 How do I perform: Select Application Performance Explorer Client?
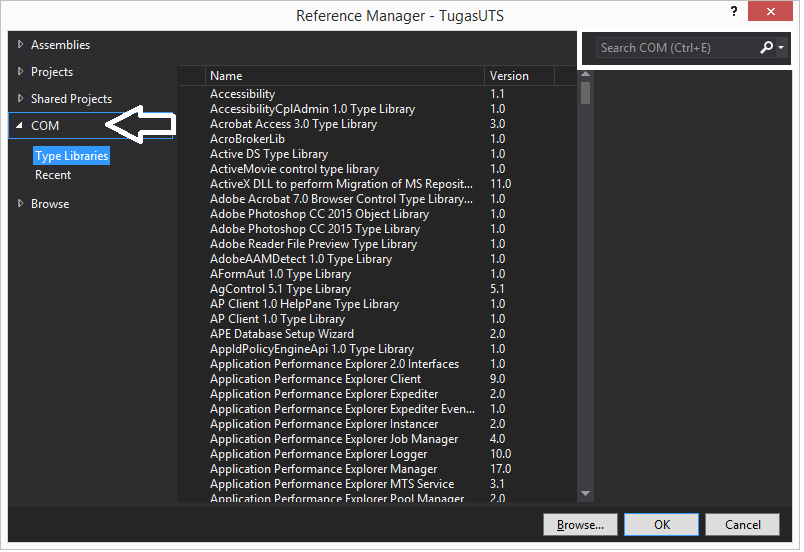pyautogui.click(x=377, y=379)
